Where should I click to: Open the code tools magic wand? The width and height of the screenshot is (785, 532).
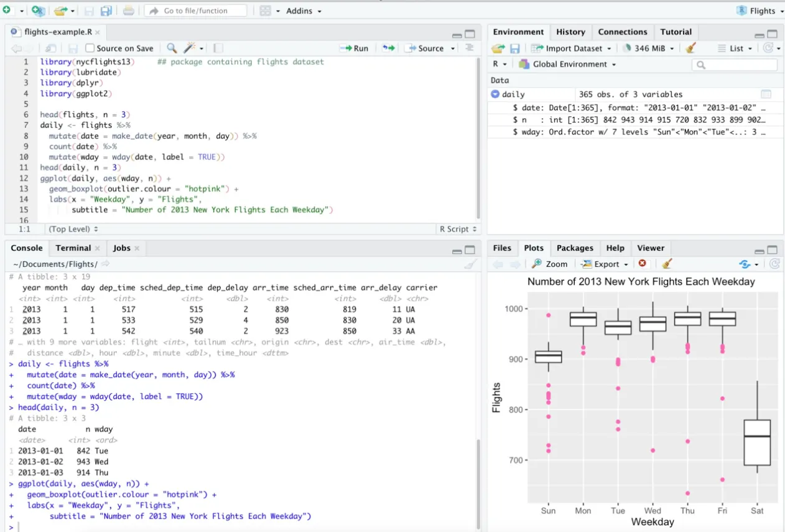coord(190,48)
